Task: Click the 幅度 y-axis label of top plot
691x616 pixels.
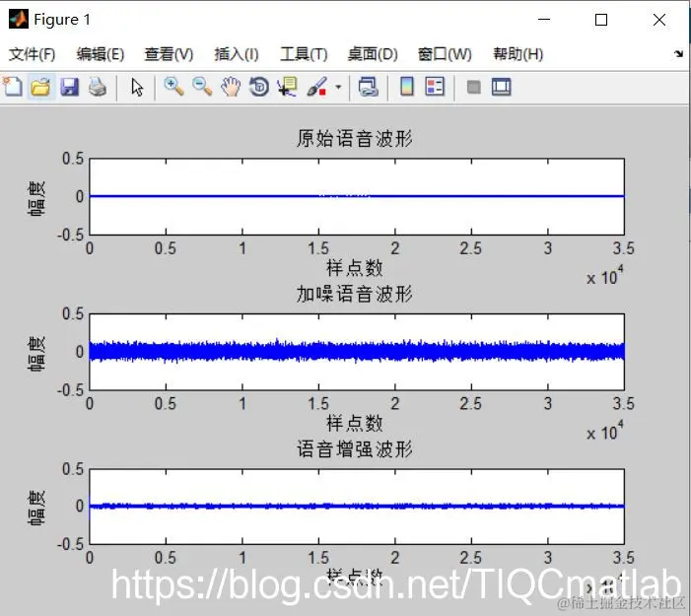Action: point(36,198)
